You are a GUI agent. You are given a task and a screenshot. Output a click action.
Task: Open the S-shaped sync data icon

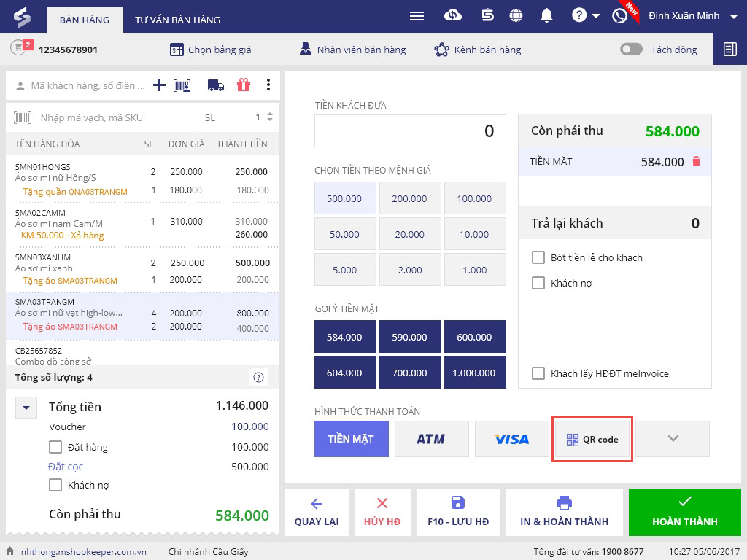coord(487,16)
